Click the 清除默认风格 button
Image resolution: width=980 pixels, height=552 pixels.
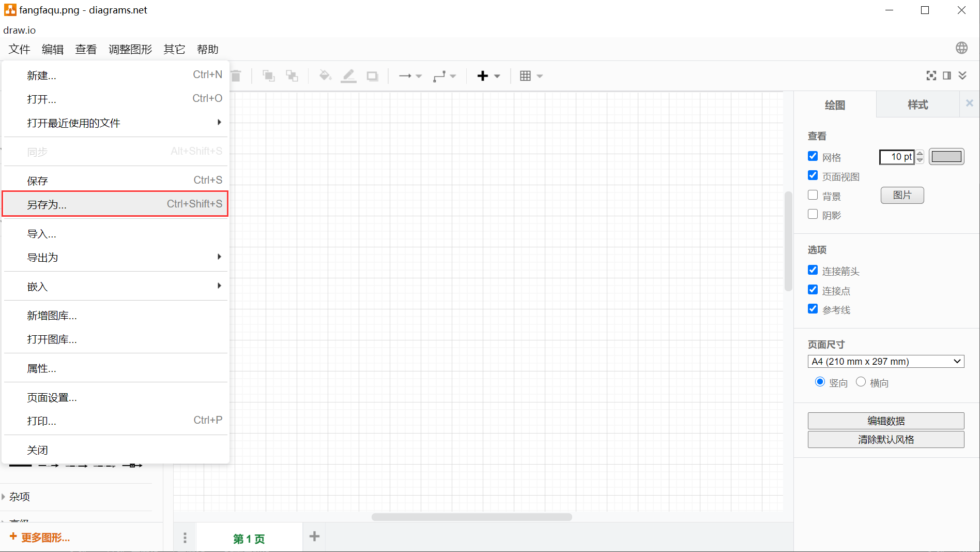click(x=885, y=439)
